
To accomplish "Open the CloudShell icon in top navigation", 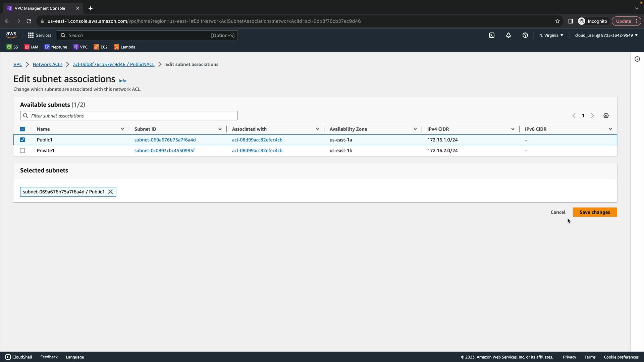I will (x=492, y=35).
